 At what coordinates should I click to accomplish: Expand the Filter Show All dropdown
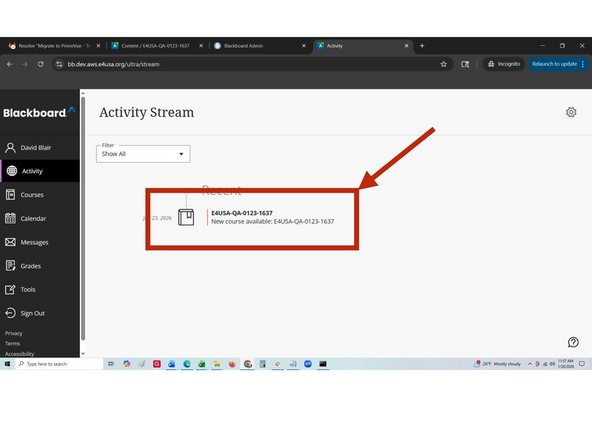(x=143, y=154)
